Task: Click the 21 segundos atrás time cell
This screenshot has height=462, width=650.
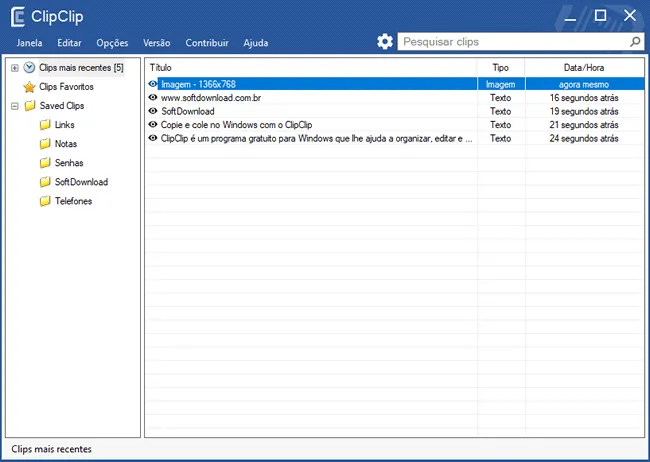Action: point(584,124)
